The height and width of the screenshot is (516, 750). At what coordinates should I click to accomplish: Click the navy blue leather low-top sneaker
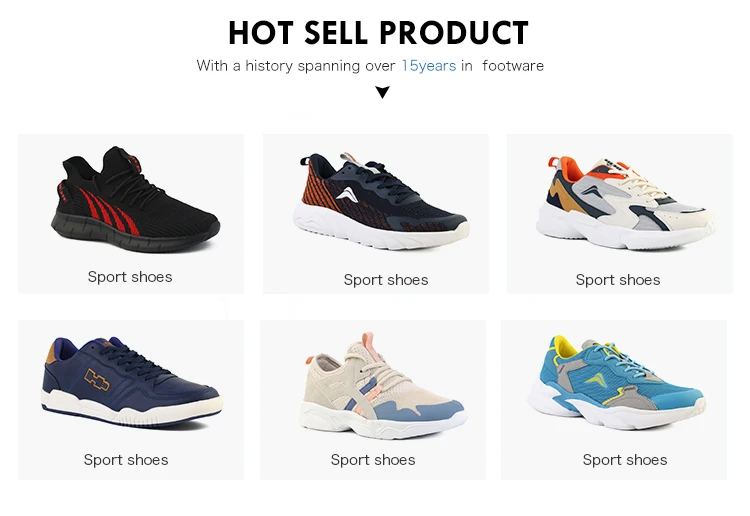coord(132,381)
